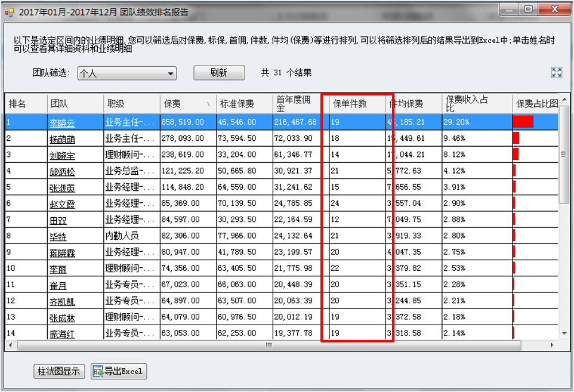Click horizontal scrollbar left arrow
574x392 pixels.
click(x=11, y=345)
